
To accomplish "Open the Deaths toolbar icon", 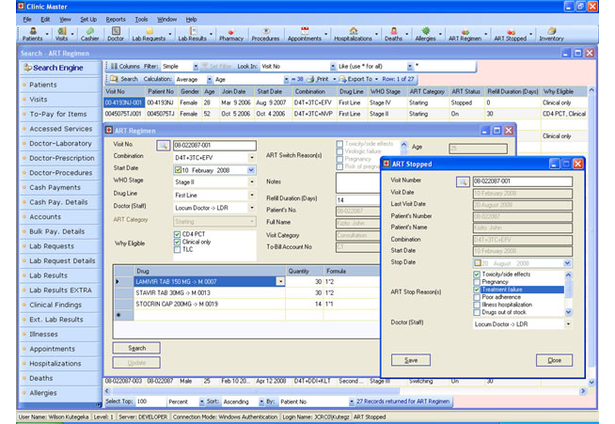I will coord(393,34).
